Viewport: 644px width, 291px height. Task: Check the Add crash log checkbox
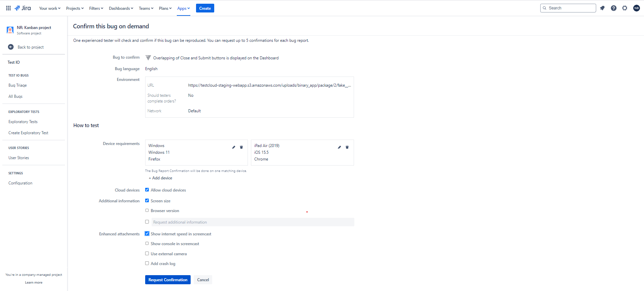pyautogui.click(x=147, y=263)
